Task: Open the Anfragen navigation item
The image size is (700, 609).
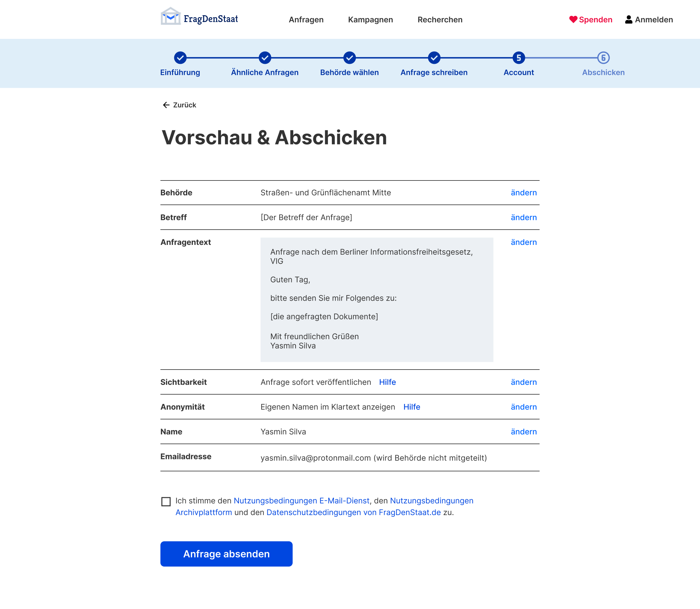Action: [306, 19]
